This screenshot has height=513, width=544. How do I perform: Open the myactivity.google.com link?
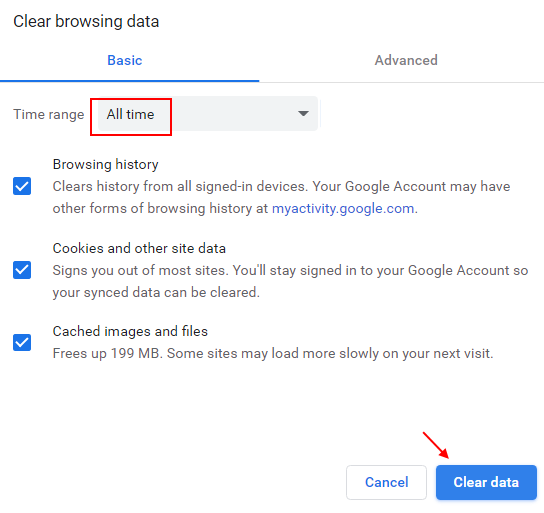coord(343,208)
